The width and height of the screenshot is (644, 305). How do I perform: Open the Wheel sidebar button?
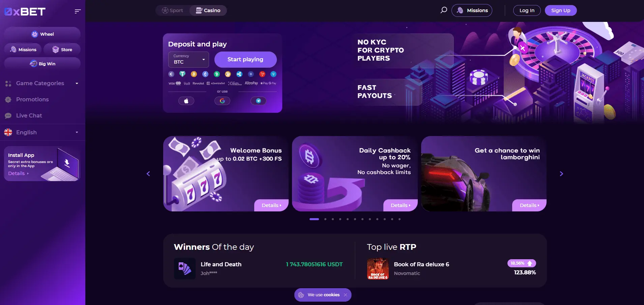42,34
